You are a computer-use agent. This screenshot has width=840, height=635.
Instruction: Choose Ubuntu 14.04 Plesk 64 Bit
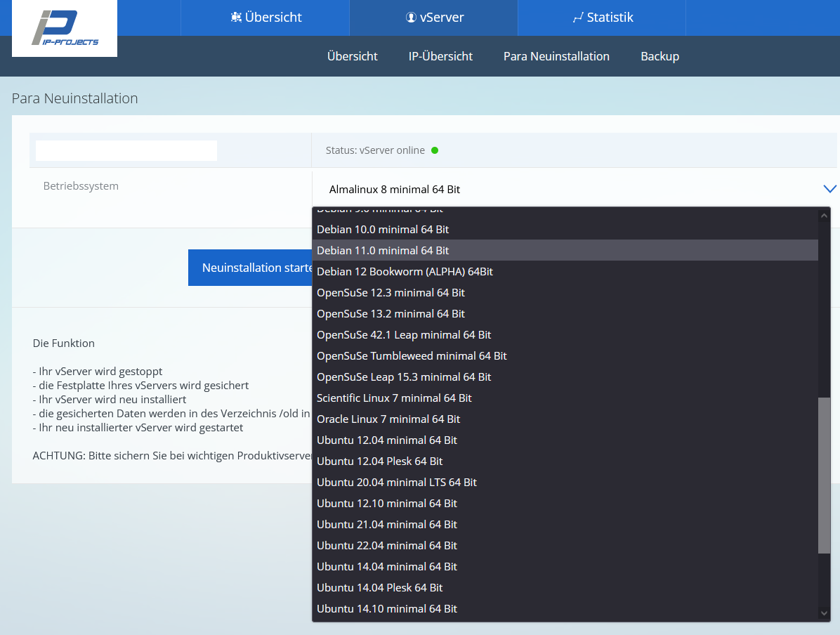click(565, 588)
